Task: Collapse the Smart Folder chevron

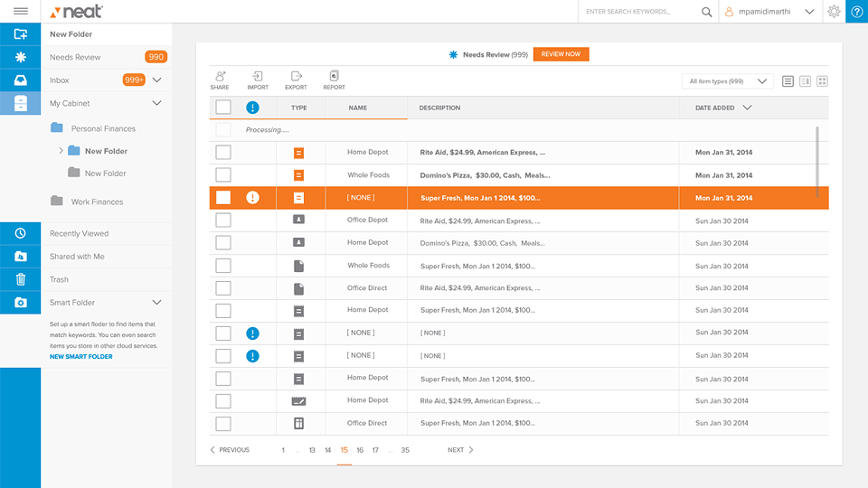Action: click(x=156, y=302)
